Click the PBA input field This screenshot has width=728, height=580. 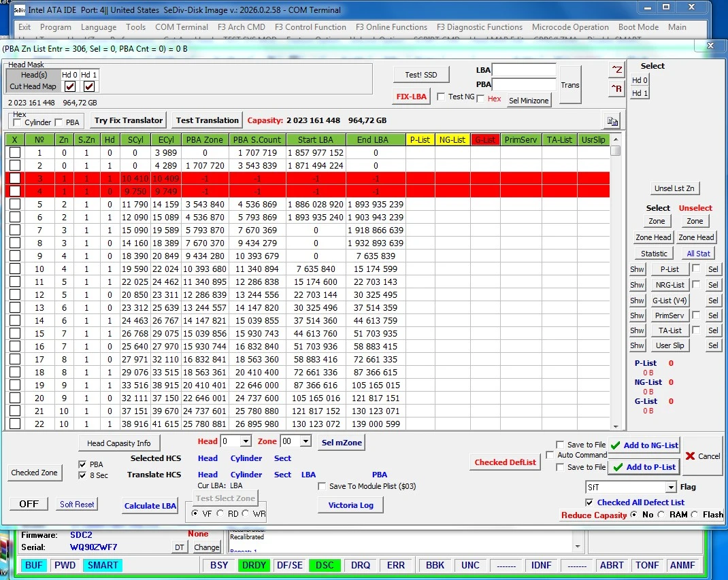coord(524,84)
